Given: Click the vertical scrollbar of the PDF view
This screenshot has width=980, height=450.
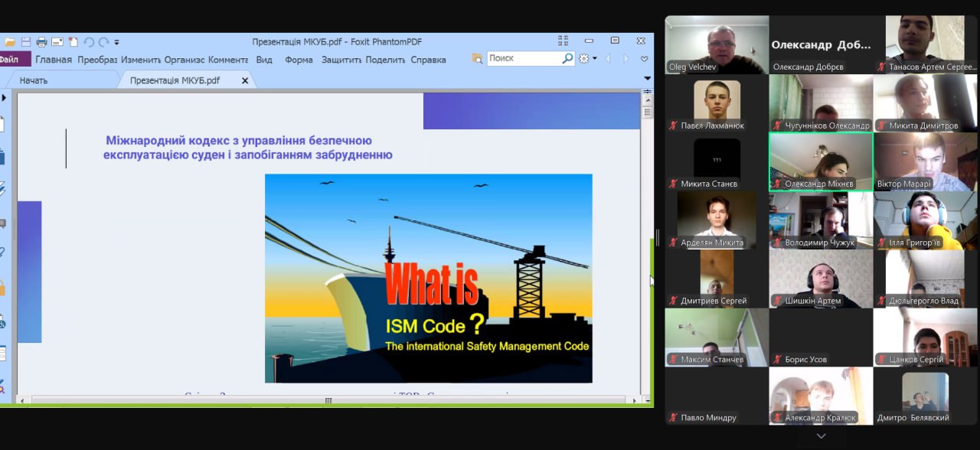Looking at the screenshot, I should pyautogui.click(x=648, y=245).
